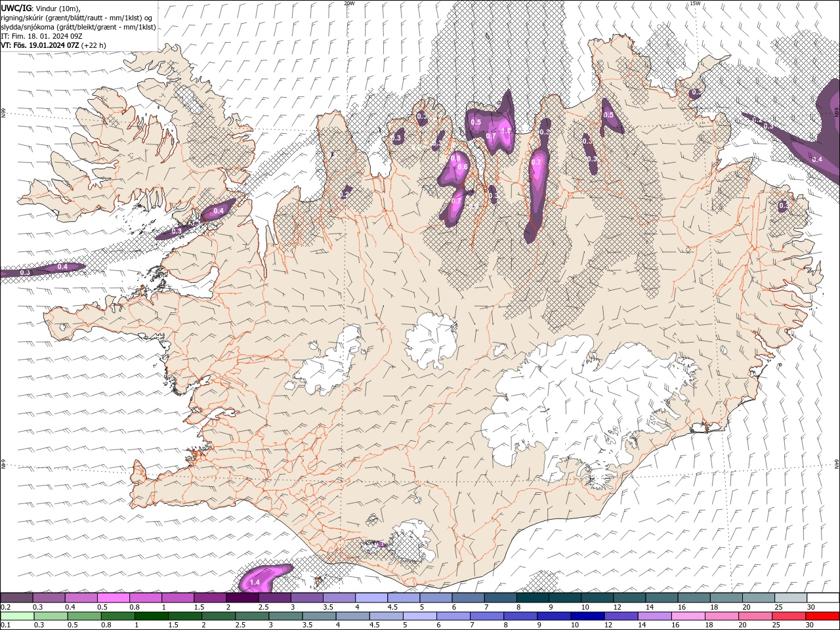Click the lower legend swatch starting at 3

[x=286, y=616]
